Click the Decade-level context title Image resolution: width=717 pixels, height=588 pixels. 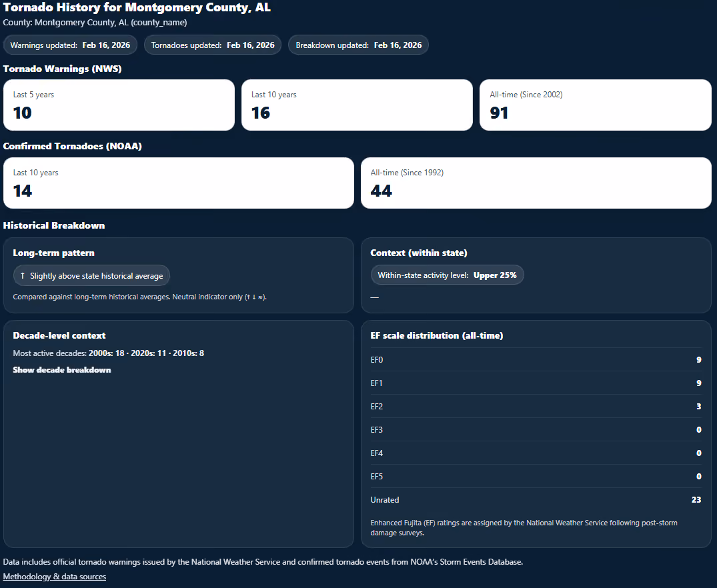59,335
